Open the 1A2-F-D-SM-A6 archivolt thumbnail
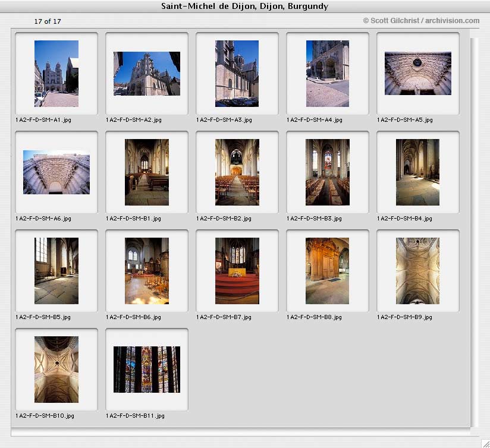This screenshot has width=490, height=448. click(x=56, y=172)
